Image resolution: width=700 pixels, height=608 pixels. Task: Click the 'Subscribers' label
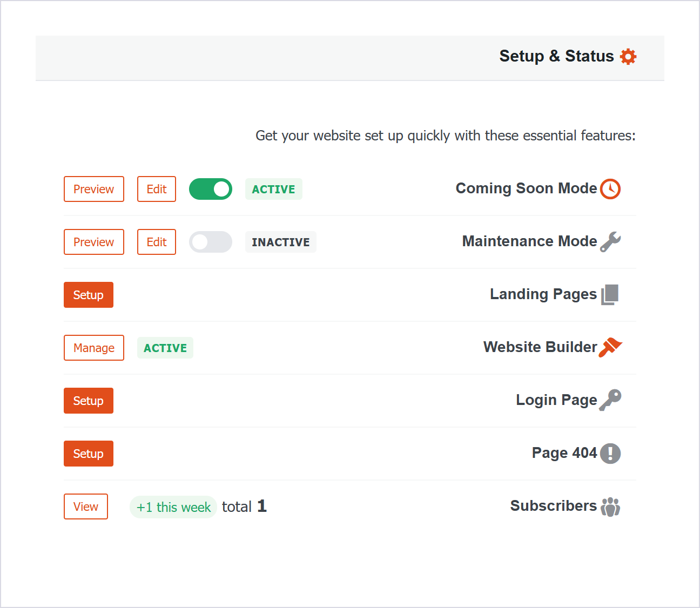pyautogui.click(x=554, y=505)
